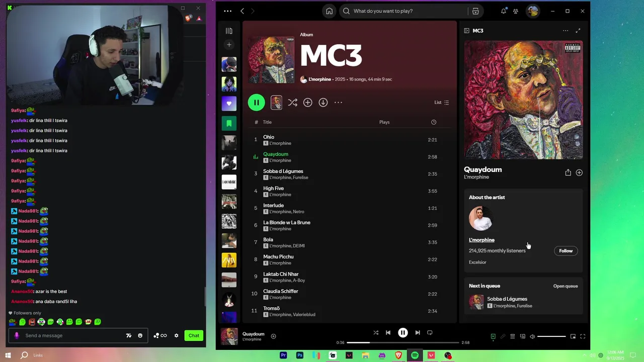Go back with the navigation arrow
This screenshot has height=362, width=644.
pyautogui.click(x=242, y=11)
